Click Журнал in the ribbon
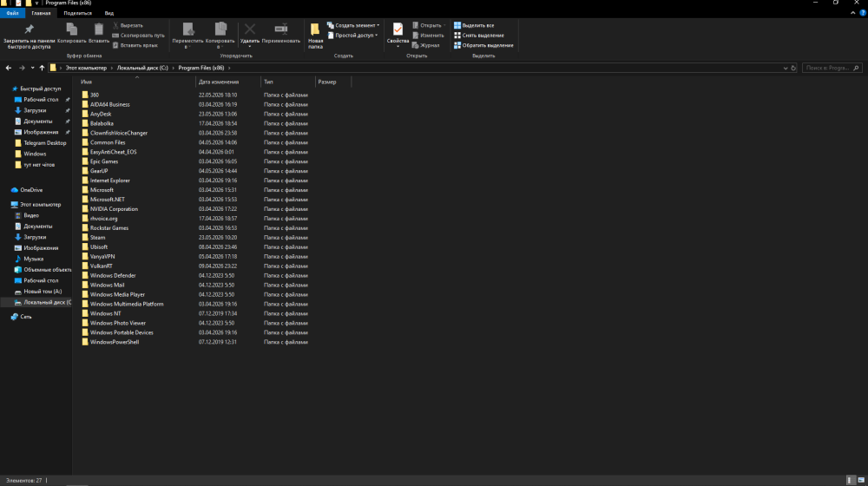 point(425,45)
